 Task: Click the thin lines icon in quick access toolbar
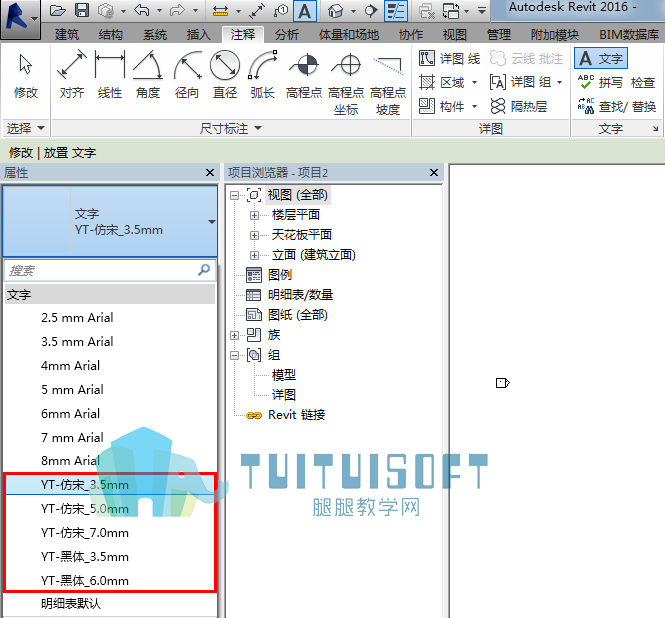click(x=396, y=11)
